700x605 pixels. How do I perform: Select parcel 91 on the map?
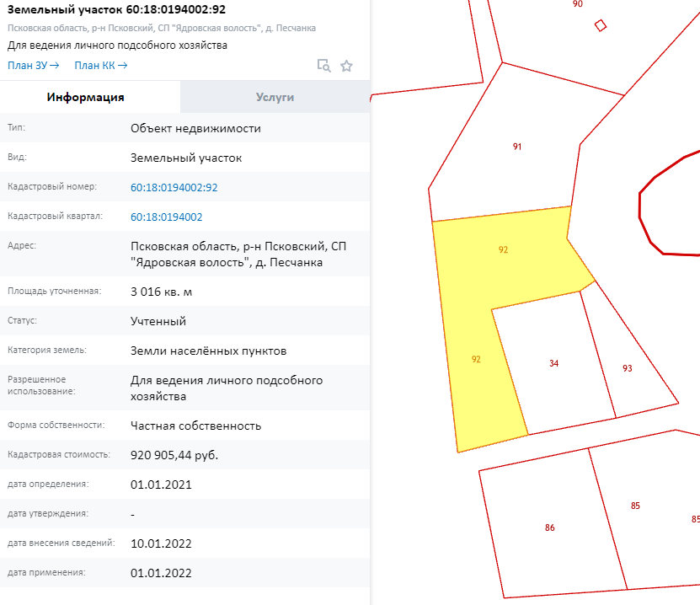click(517, 147)
